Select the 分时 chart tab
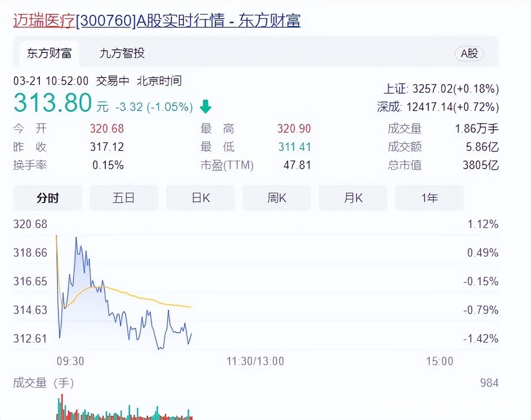Image resolution: width=531 pixels, height=420 pixels. 48,198
